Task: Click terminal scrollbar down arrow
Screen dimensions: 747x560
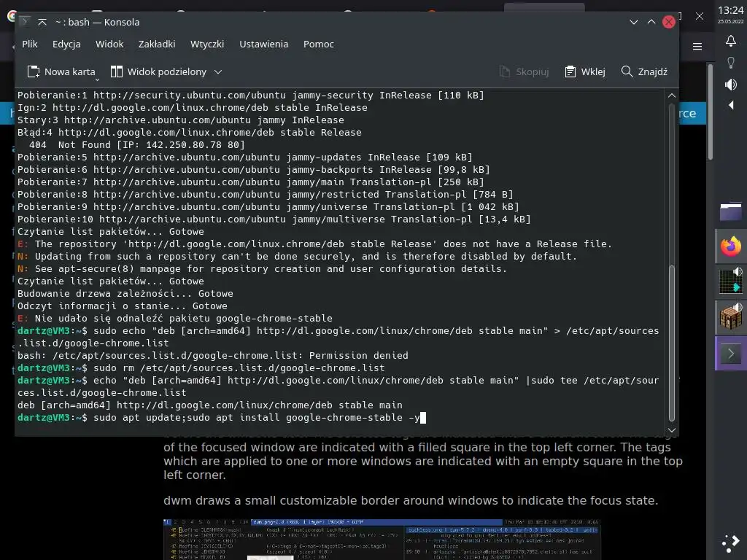Action: [672, 429]
